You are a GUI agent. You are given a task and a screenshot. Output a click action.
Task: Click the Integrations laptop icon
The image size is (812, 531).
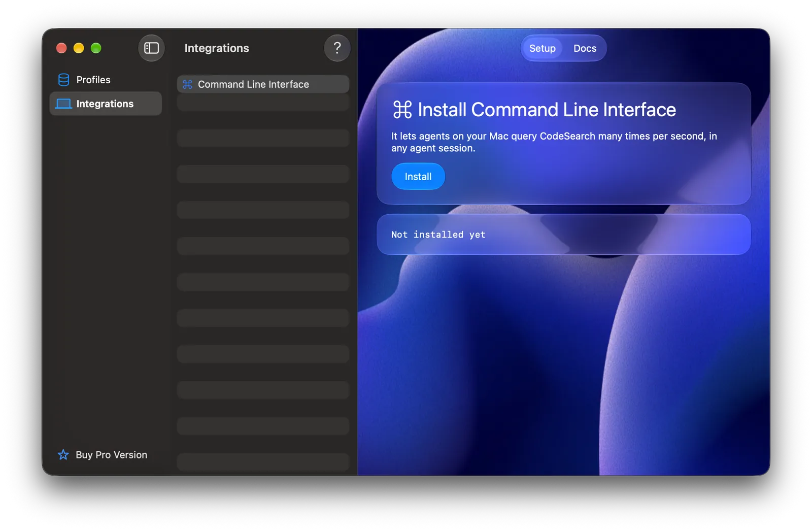(x=63, y=104)
